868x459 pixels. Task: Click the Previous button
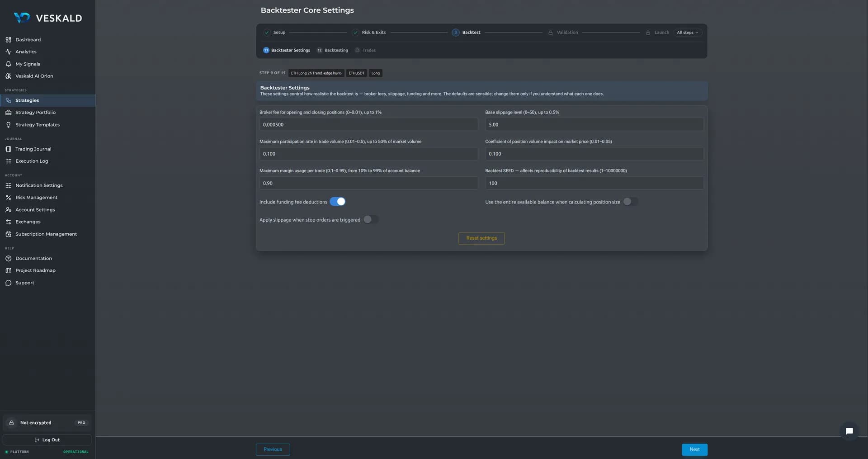click(273, 450)
